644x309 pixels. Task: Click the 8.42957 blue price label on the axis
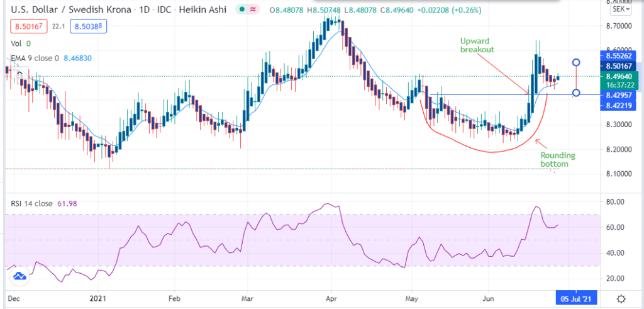pyautogui.click(x=619, y=95)
